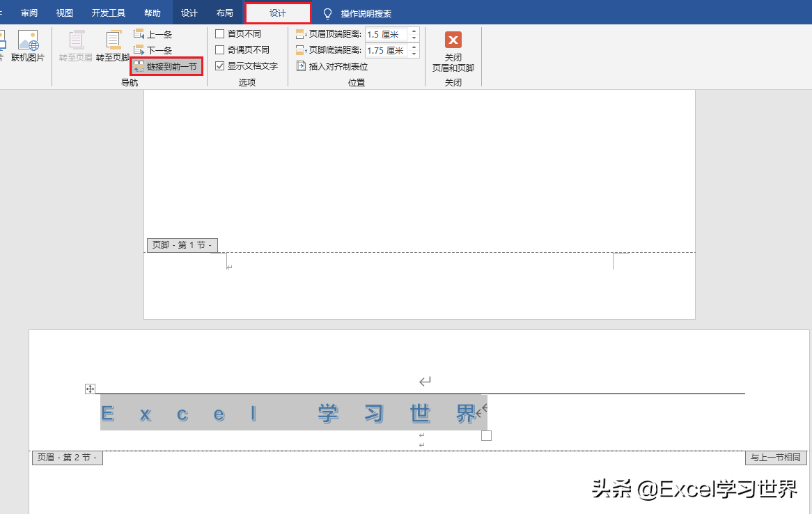Close header and footer with 关闭页眉和页脚
Viewport: 812px width, 514px height.
click(x=453, y=52)
